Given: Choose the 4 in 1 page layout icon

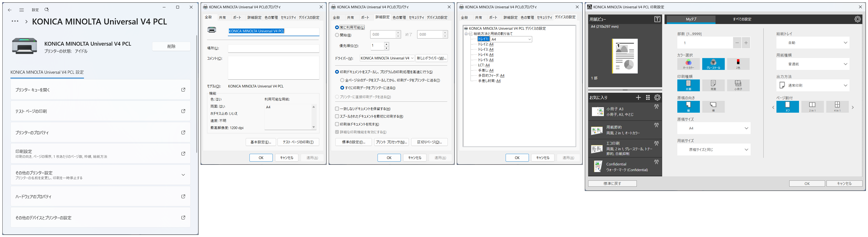Looking at the screenshot, I should pyautogui.click(x=837, y=106).
